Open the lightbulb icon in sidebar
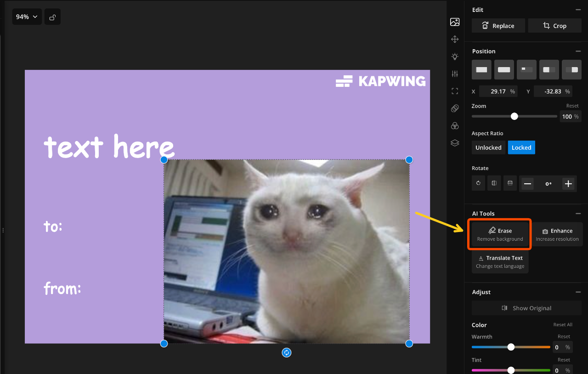588x374 pixels. pos(455,57)
